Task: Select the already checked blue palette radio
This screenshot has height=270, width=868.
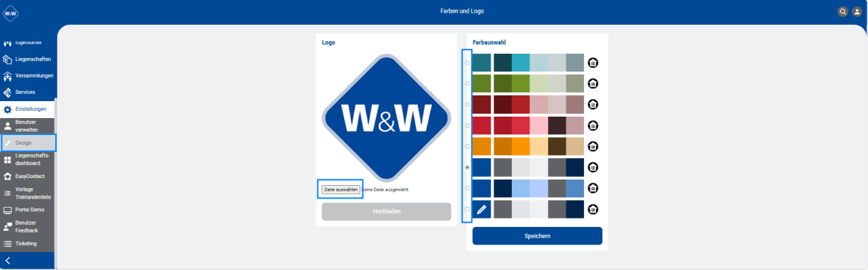Action: pyautogui.click(x=467, y=168)
